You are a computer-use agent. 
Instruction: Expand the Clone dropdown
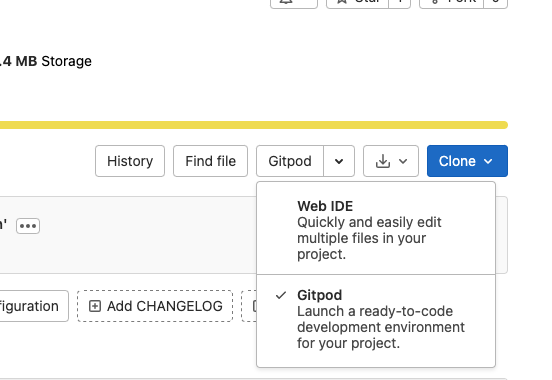pos(467,161)
